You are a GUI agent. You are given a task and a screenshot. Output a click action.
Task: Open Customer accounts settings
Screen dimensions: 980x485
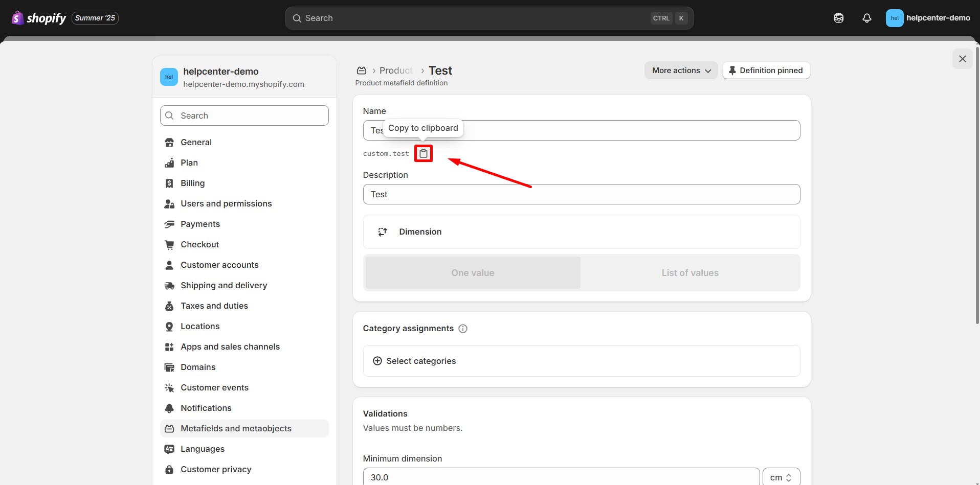tap(219, 265)
